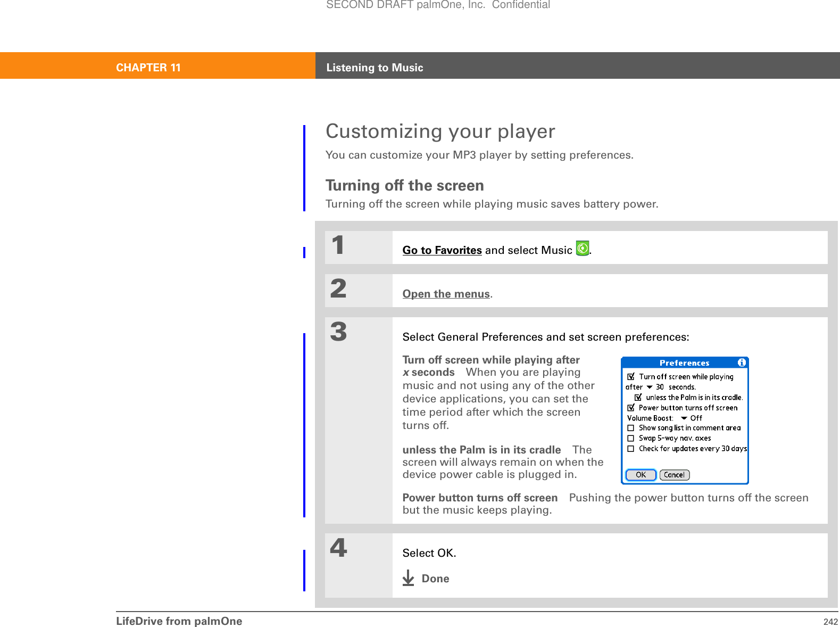Click the 'unless the Palm is in its cradle' bold description heading
The image size is (840, 627).
[481, 450]
